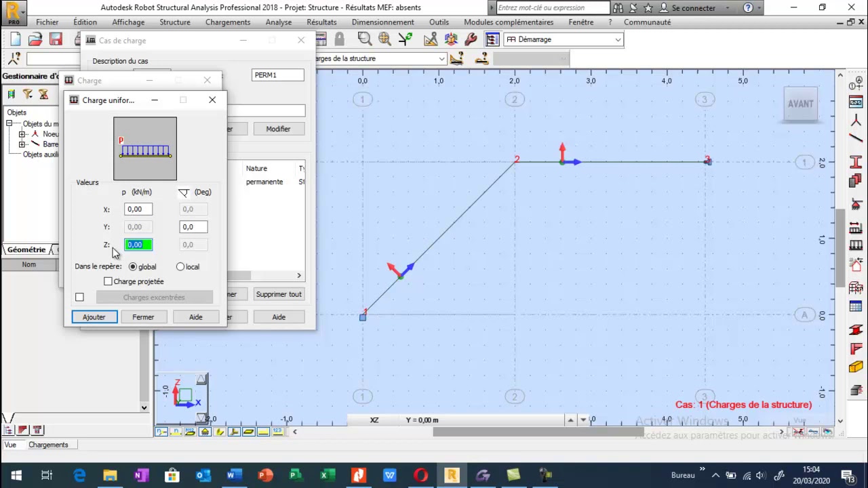Viewport: 868px width, 488px height.
Task: Click Fermer in uniform load dialog
Action: [143, 317]
